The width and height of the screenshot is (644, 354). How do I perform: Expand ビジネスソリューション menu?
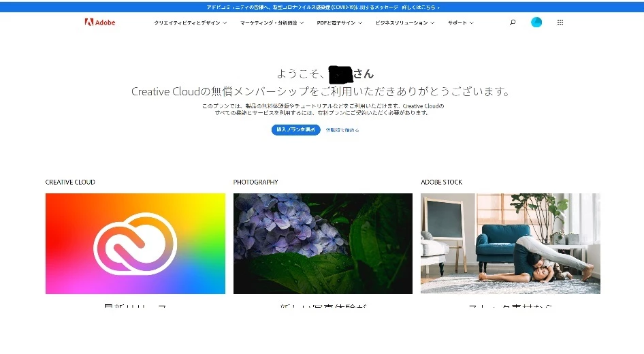(405, 23)
